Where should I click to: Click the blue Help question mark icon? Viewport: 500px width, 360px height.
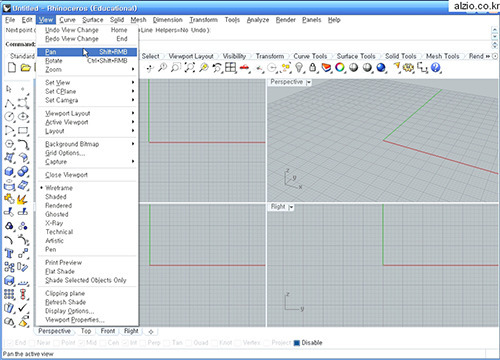point(435,68)
